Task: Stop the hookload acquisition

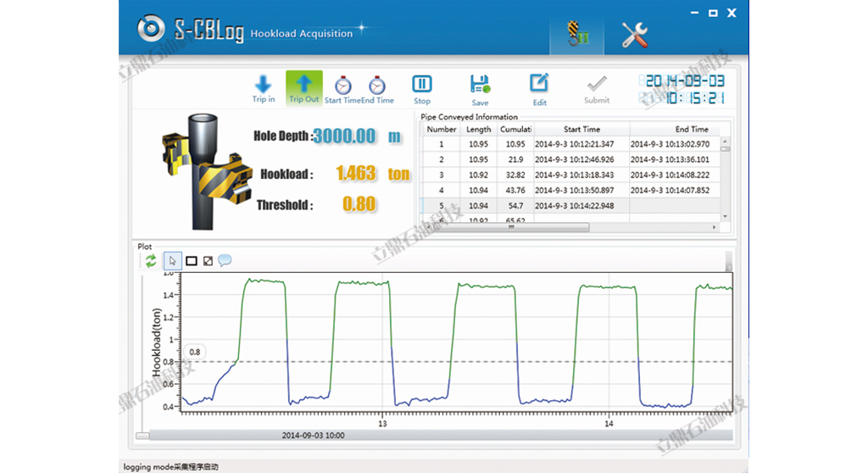Action: tap(422, 85)
